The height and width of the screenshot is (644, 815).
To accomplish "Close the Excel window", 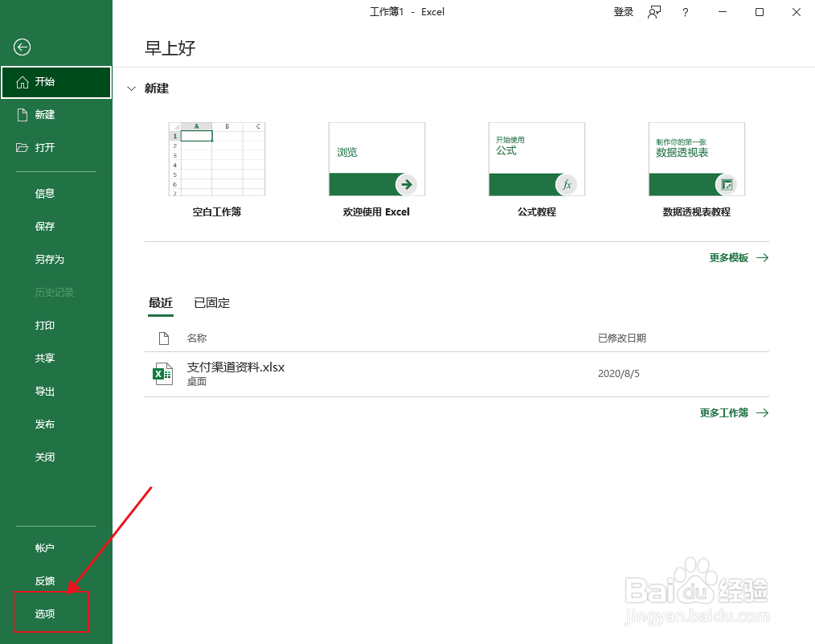I will pos(797,12).
